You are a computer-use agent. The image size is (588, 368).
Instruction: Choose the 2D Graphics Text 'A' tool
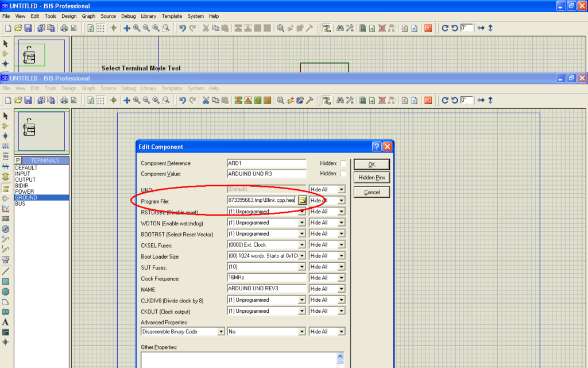tap(5, 322)
